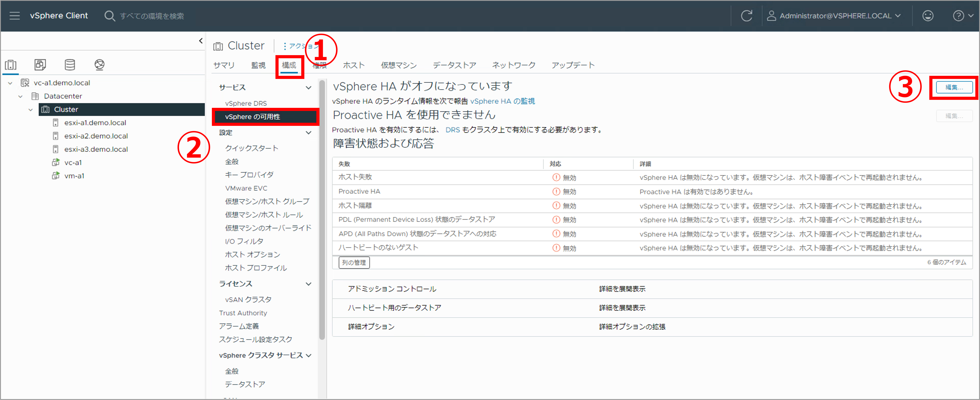This screenshot has width=980, height=400.
Task: Open the help question mark menu
Action: click(x=959, y=16)
